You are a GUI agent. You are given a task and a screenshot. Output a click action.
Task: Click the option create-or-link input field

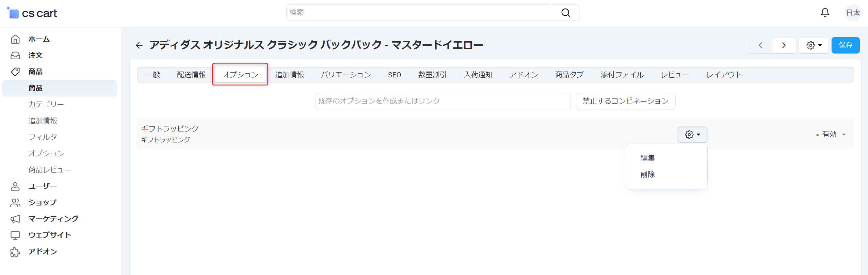443,101
